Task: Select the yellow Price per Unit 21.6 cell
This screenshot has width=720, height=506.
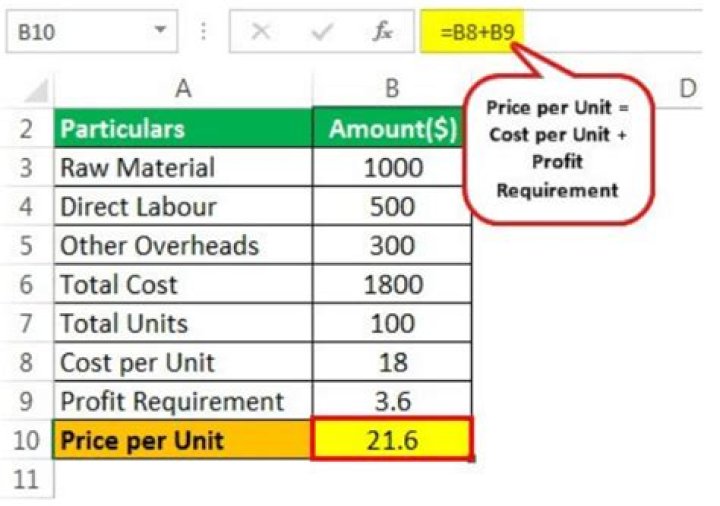Action: (391, 440)
